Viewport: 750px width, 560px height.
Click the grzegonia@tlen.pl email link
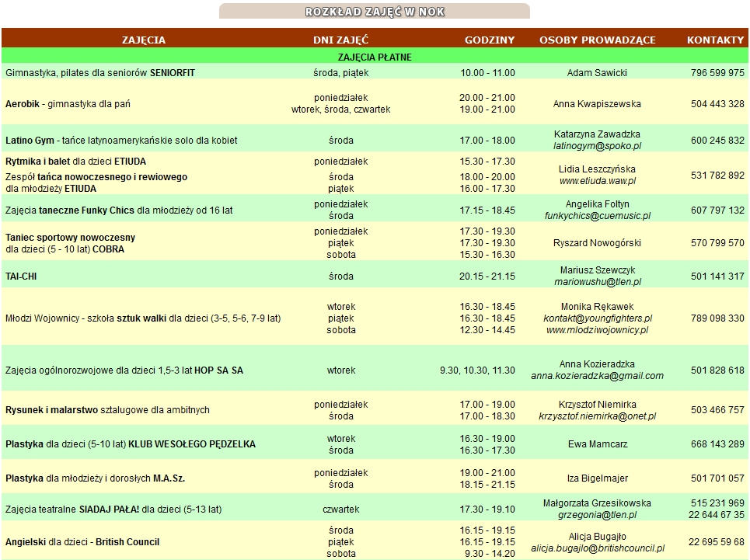tap(597, 514)
